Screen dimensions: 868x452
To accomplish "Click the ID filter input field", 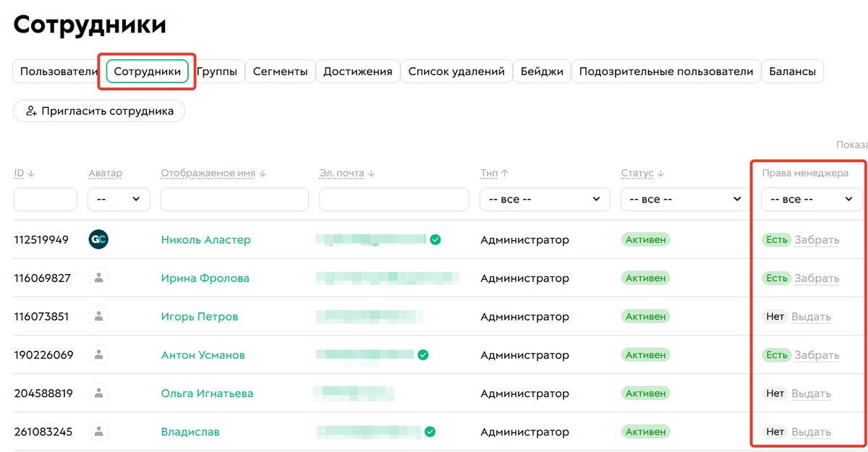I will pos(45,199).
